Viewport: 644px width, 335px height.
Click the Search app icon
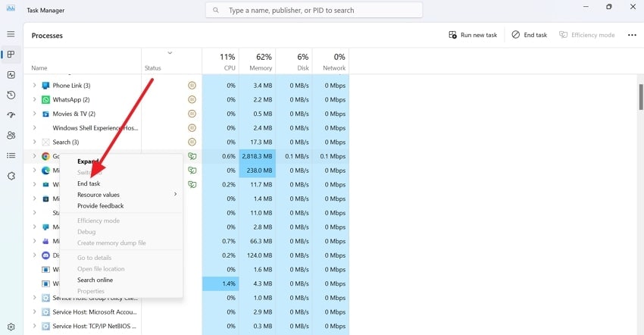click(x=45, y=142)
